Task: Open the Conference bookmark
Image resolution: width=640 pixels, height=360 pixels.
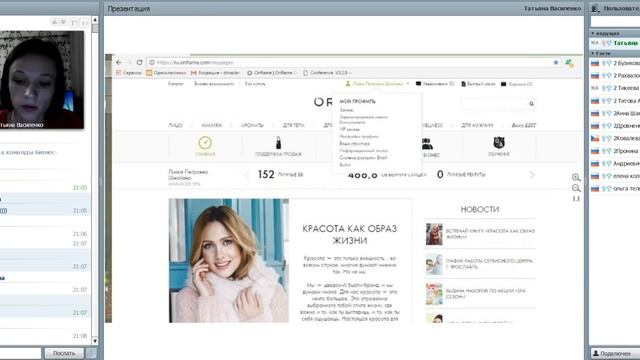Action: click(327, 73)
